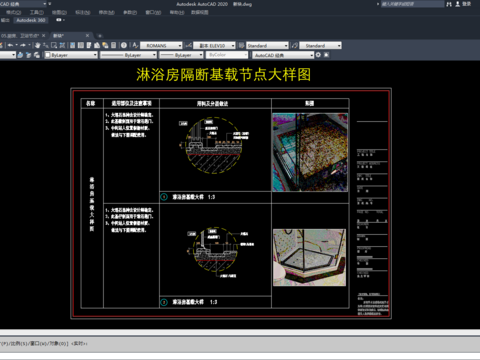Open the ByLayer linetype dropdown

pyautogui.click(x=128, y=55)
